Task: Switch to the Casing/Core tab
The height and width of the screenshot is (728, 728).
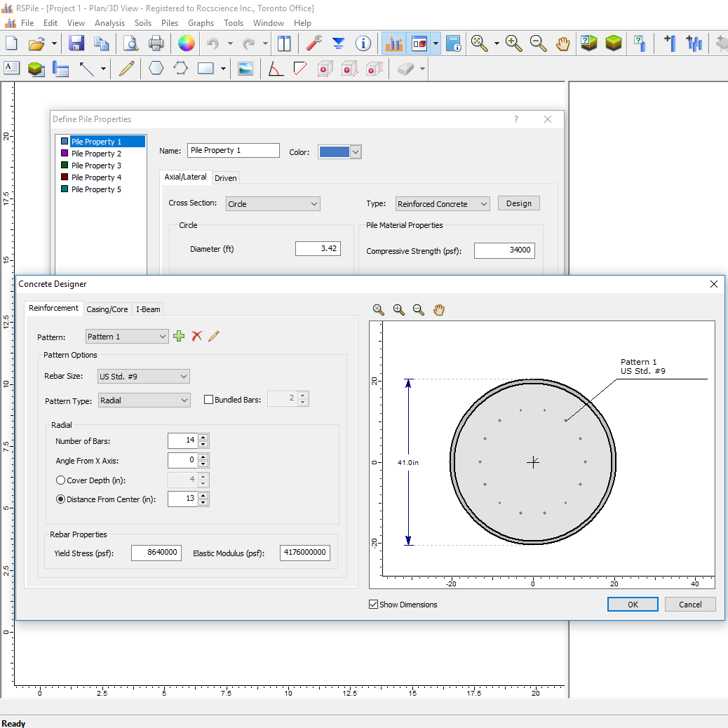Action: click(107, 309)
